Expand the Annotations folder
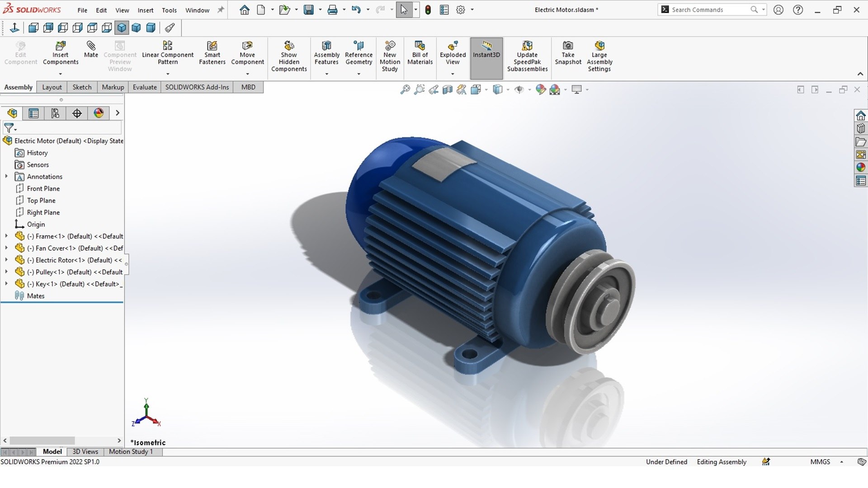This screenshot has width=868, height=488. (x=6, y=176)
